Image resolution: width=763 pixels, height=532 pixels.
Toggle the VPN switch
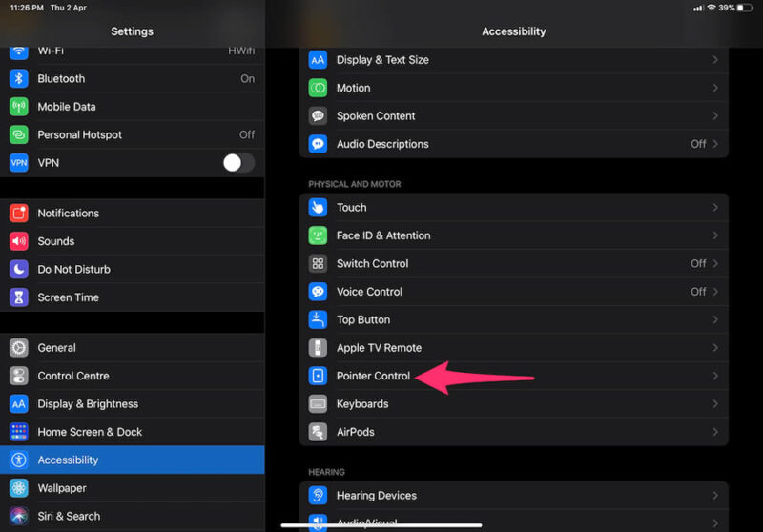[238, 163]
